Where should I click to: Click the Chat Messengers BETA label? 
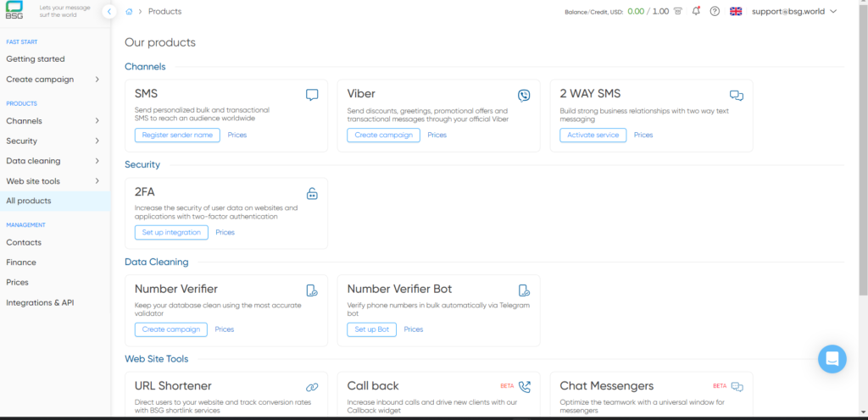point(720,386)
